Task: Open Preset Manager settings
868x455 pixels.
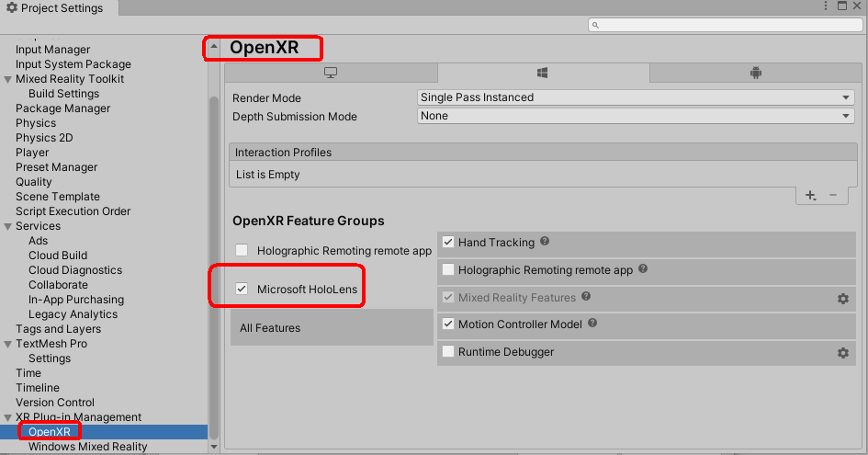Action: [56, 167]
